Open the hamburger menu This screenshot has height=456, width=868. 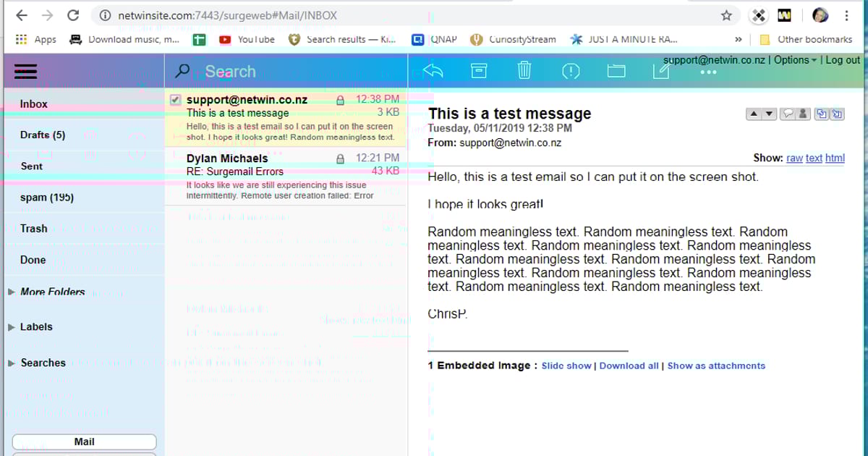pyautogui.click(x=25, y=70)
